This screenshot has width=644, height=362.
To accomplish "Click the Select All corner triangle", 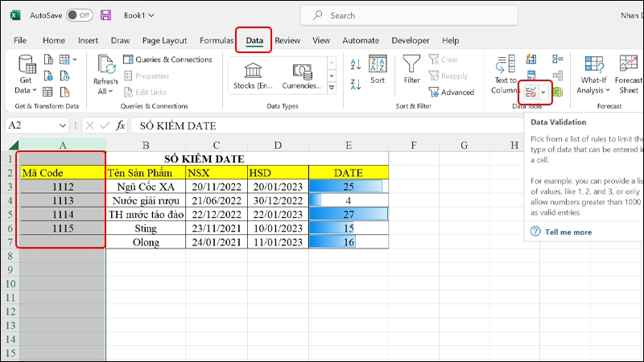I will [x=13, y=145].
